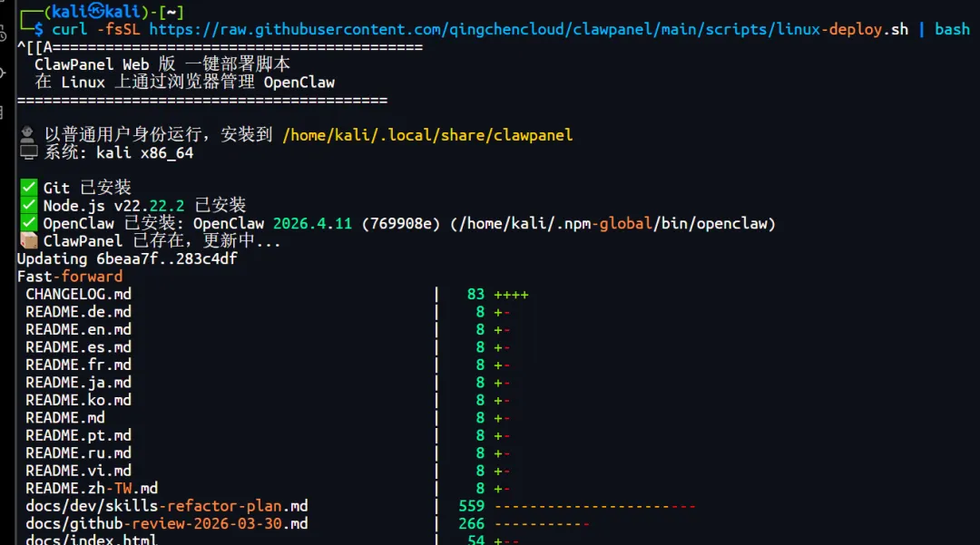The height and width of the screenshot is (545, 980).
Task: Click the file name README.pt.md
Action: click(79, 435)
